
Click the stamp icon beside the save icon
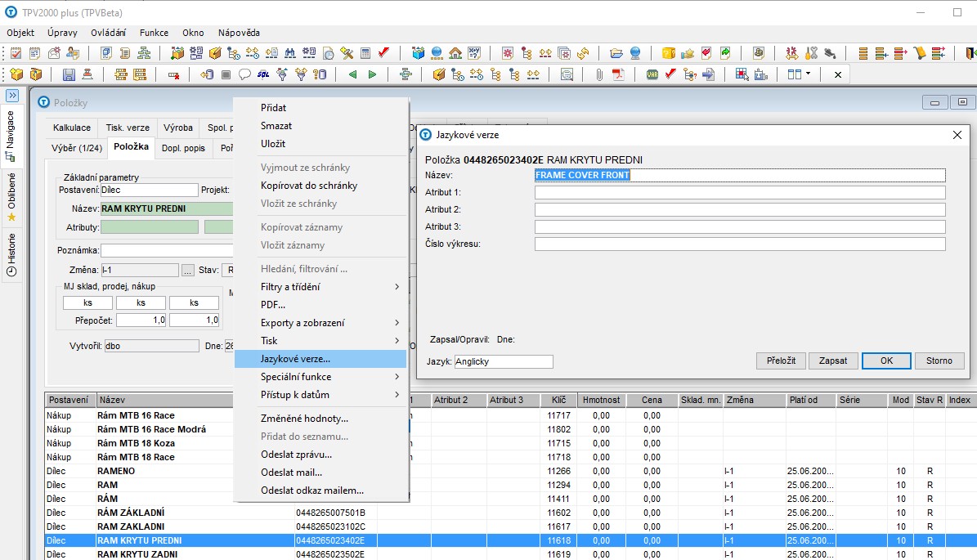pyautogui.click(x=87, y=74)
